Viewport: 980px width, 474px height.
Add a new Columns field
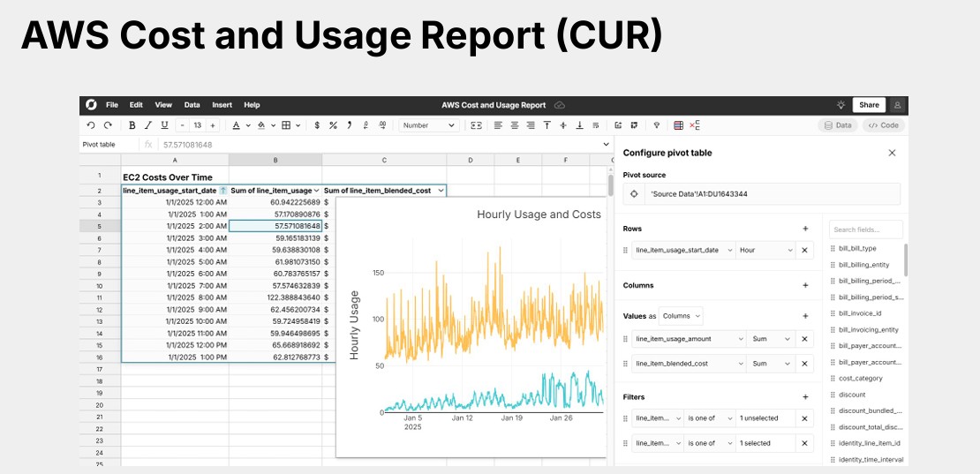[805, 285]
